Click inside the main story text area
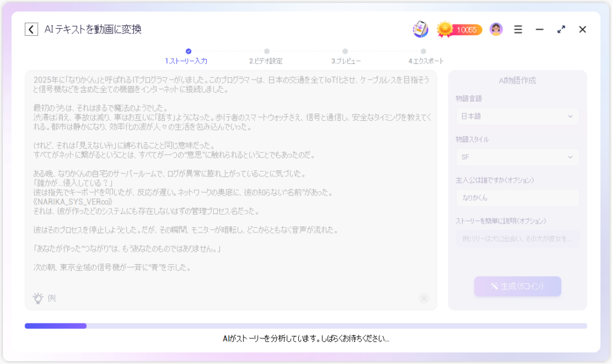 tap(231, 179)
